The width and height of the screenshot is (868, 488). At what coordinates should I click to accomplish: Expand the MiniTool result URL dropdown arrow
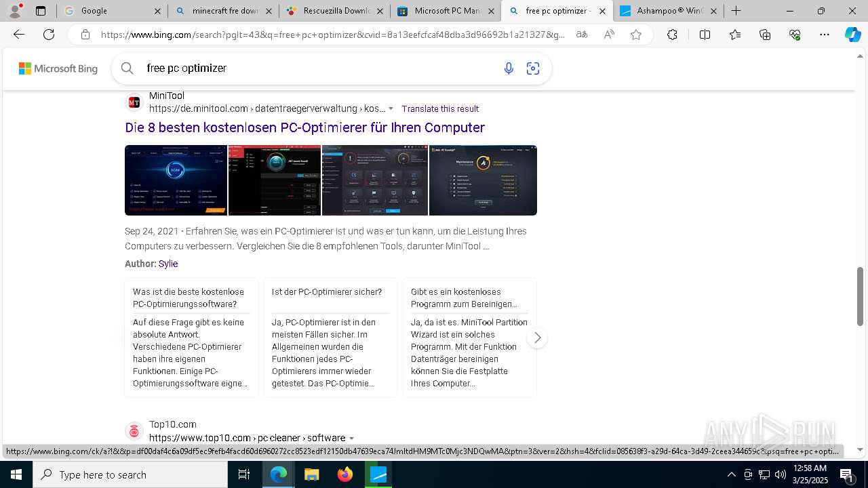[391, 108]
